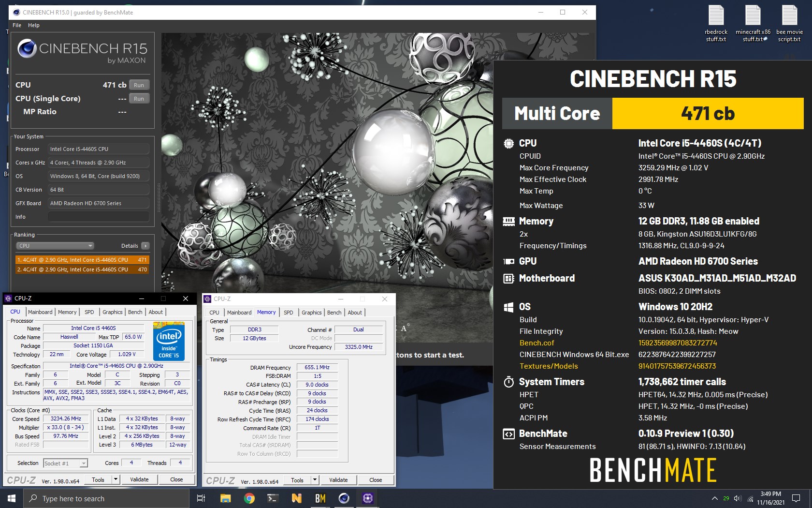This screenshot has height=508, width=812.
Task: Click the green 29 tray indicator
Action: pos(726,498)
